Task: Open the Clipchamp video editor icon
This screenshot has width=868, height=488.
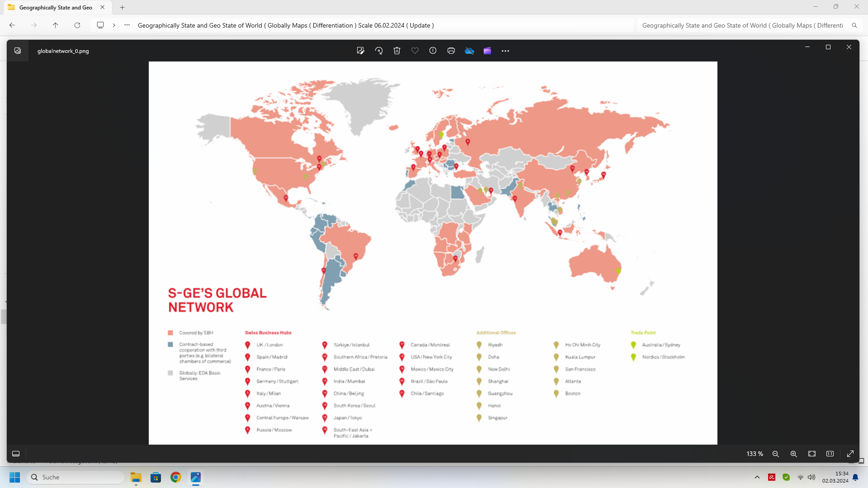Action: tap(487, 51)
